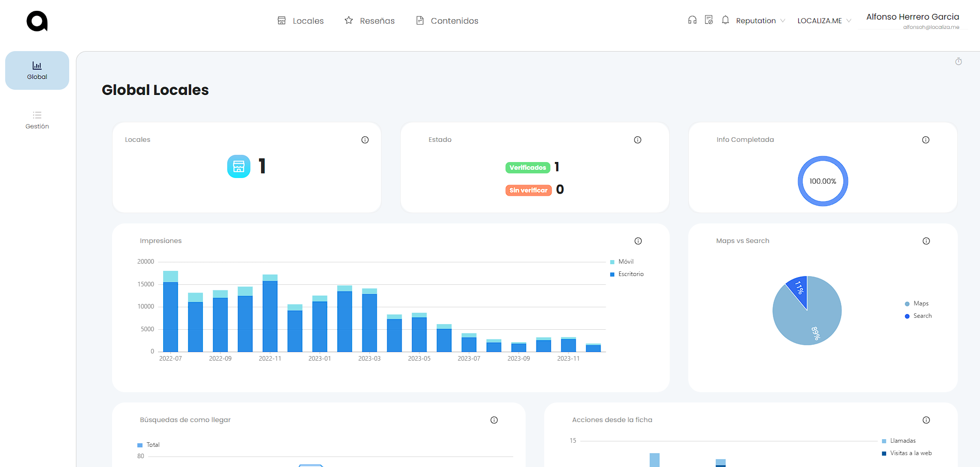Click the alfonsoh@localiza.me email text

coord(931,27)
